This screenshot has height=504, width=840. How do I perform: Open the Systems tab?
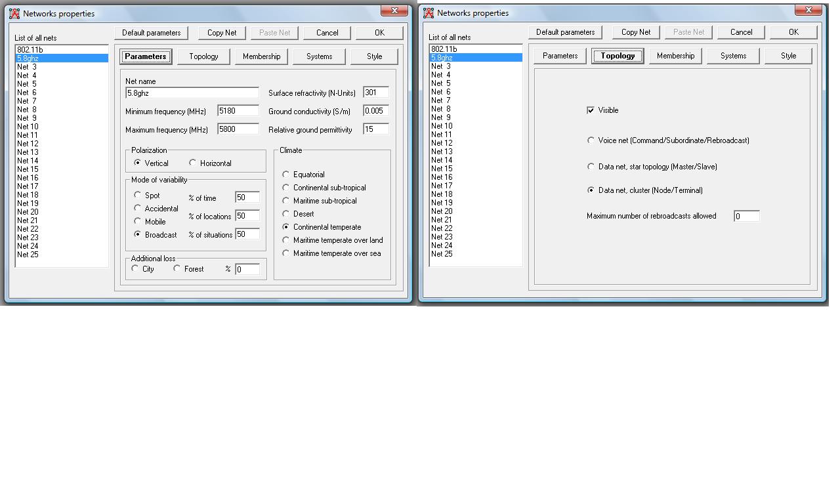tap(318, 56)
